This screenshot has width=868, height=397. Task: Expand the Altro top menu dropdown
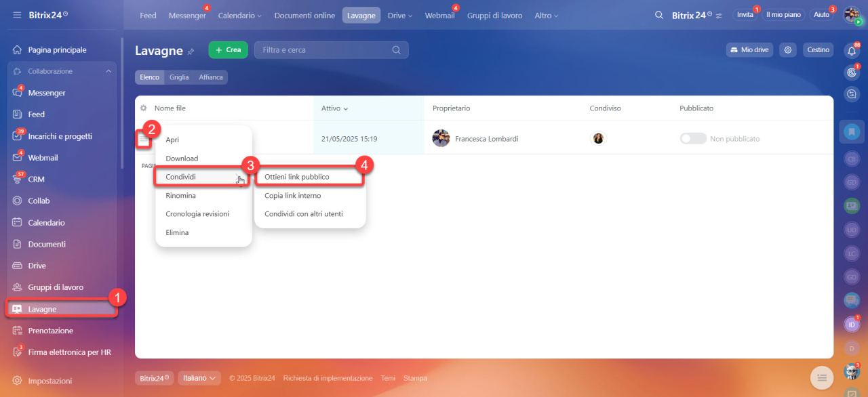click(547, 16)
